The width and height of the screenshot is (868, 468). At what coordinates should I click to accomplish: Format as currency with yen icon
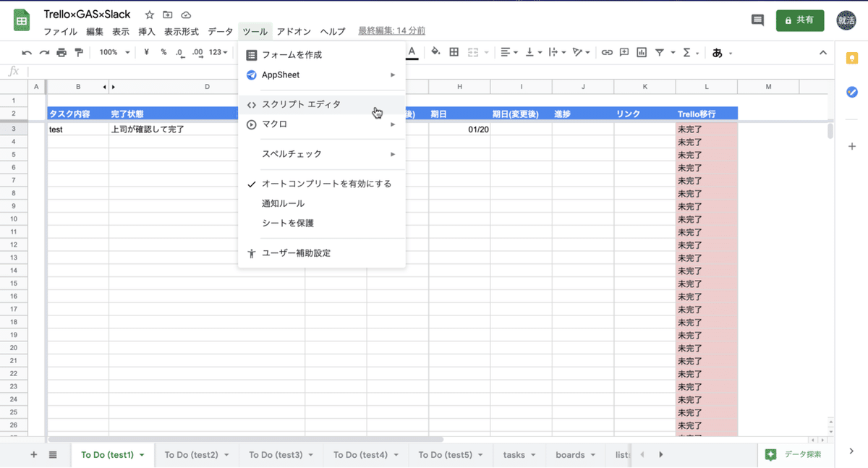[147, 53]
